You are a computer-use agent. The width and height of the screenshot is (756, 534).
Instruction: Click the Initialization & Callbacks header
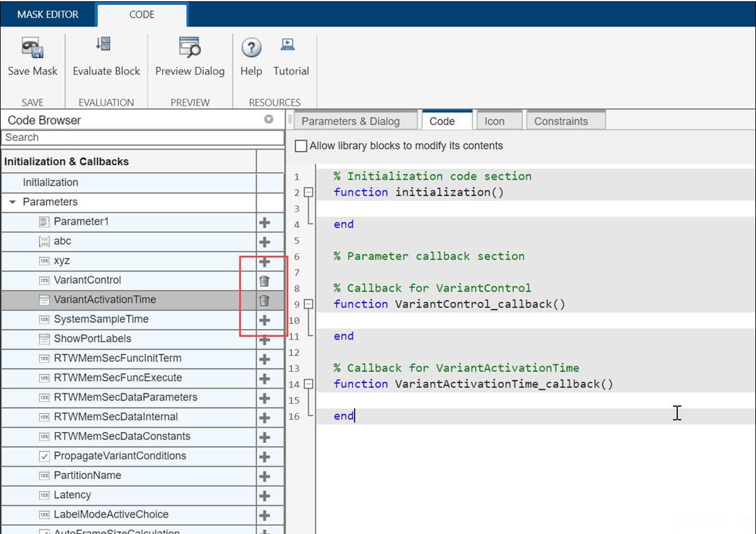tap(129, 162)
